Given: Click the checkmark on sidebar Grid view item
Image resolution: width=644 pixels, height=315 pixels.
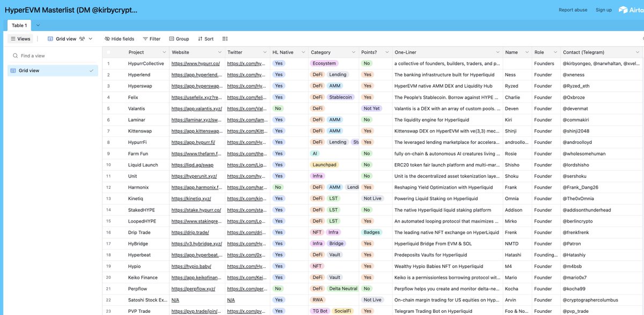Looking at the screenshot, I should pyautogui.click(x=91, y=70).
